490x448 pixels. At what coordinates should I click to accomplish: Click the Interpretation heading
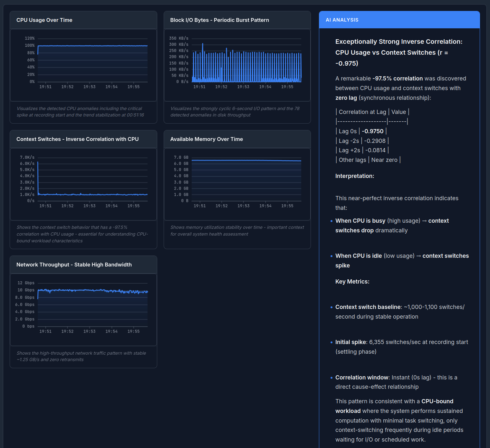pyautogui.click(x=355, y=176)
